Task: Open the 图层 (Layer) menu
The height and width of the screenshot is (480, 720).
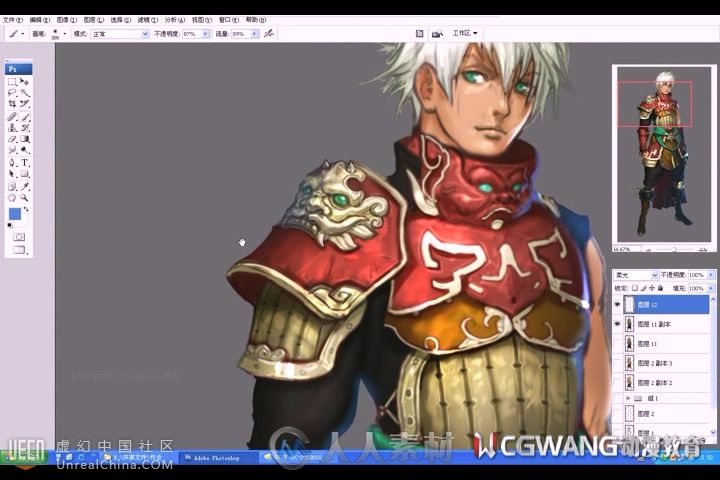Action: pos(94,20)
